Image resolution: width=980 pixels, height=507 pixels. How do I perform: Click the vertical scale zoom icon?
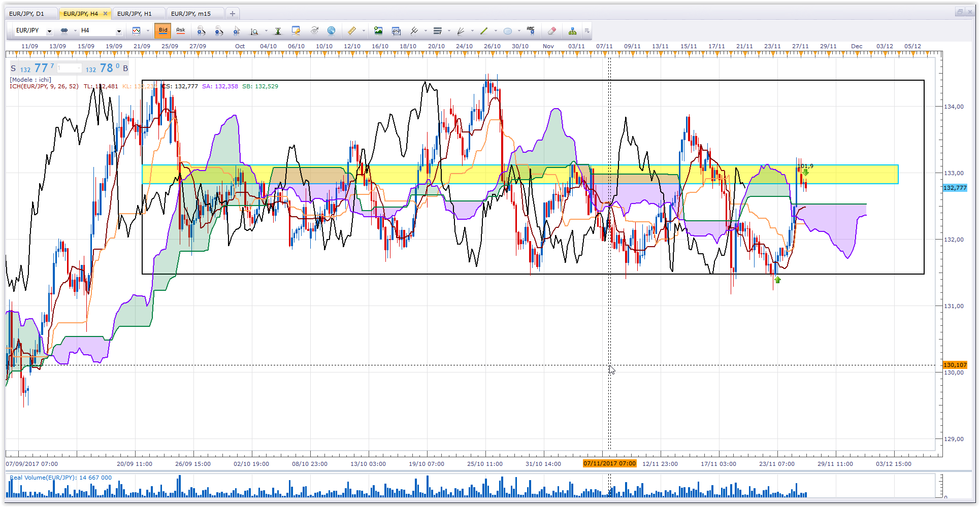point(254,31)
